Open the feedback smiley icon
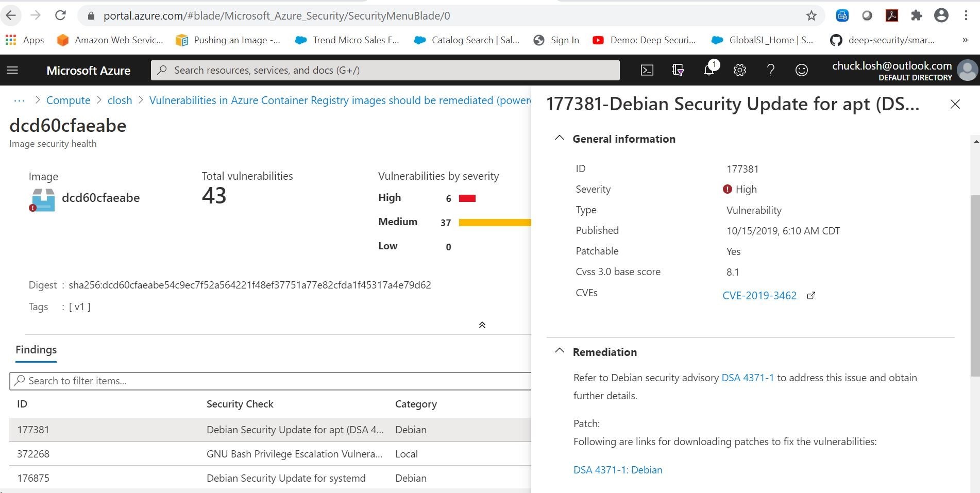The height and width of the screenshot is (493, 980). [x=802, y=70]
